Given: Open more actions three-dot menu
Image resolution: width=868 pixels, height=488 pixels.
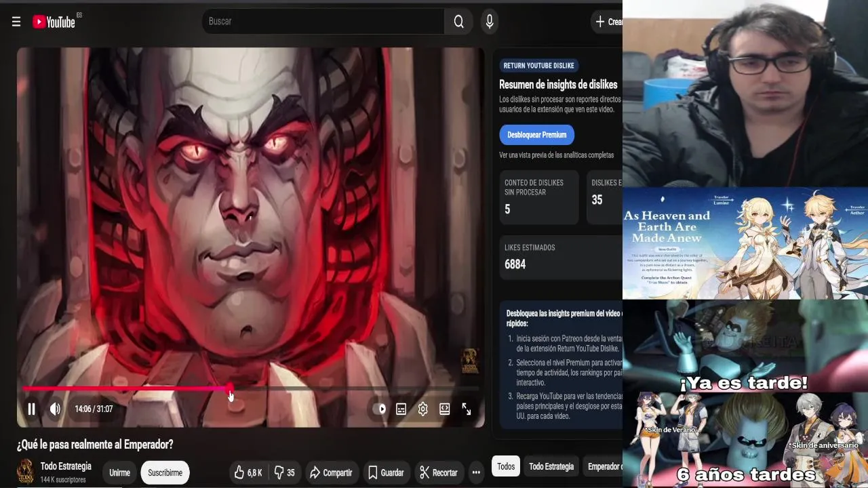Looking at the screenshot, I should pos(476,472).
